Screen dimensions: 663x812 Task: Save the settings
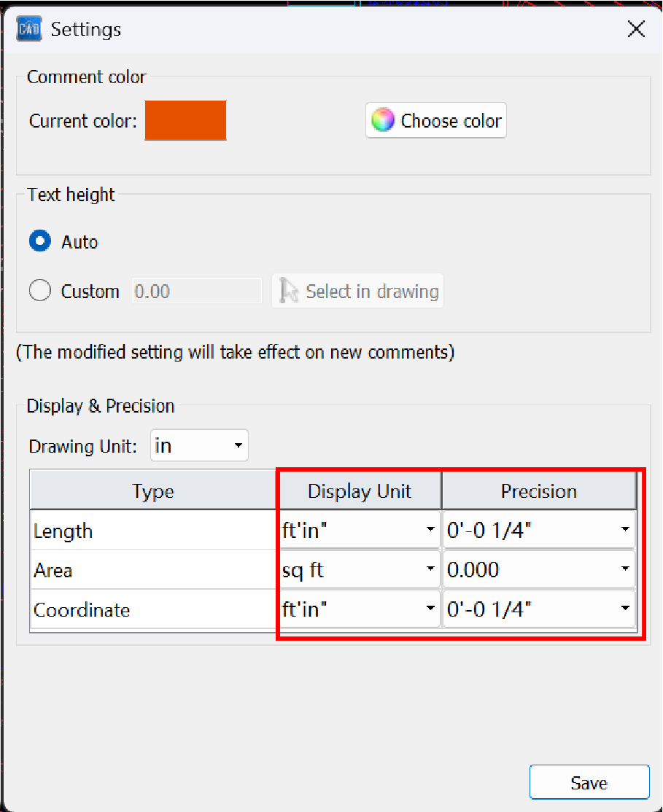pyautogui.click(x=589, y=783)
